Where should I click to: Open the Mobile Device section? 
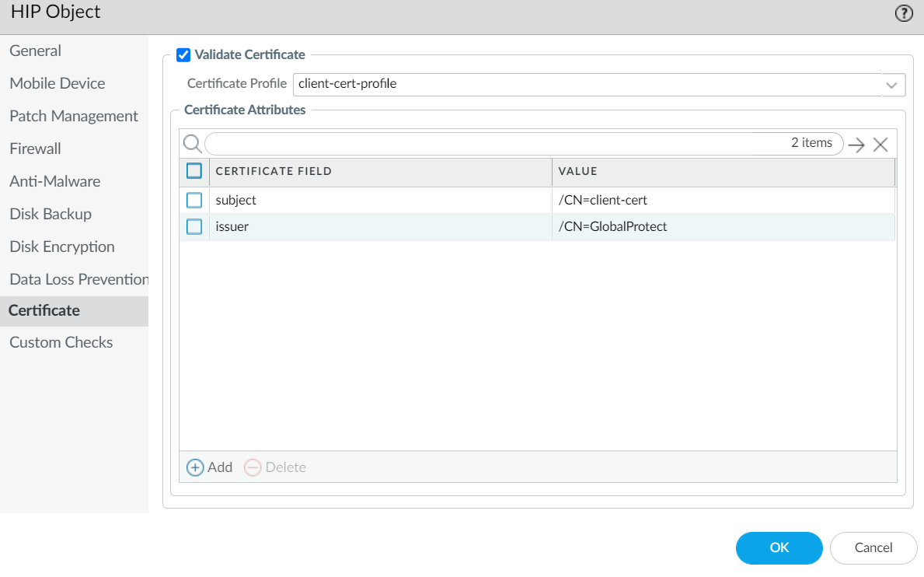(x=58, y=83)
